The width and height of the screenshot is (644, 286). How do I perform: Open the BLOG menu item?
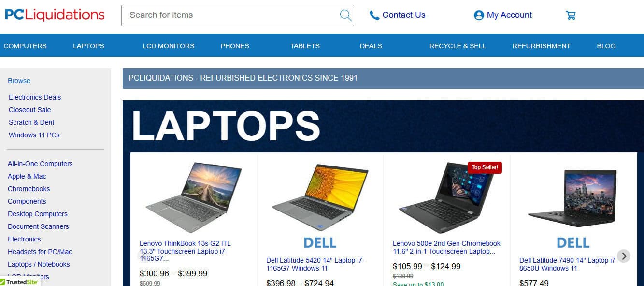[606, 46]
